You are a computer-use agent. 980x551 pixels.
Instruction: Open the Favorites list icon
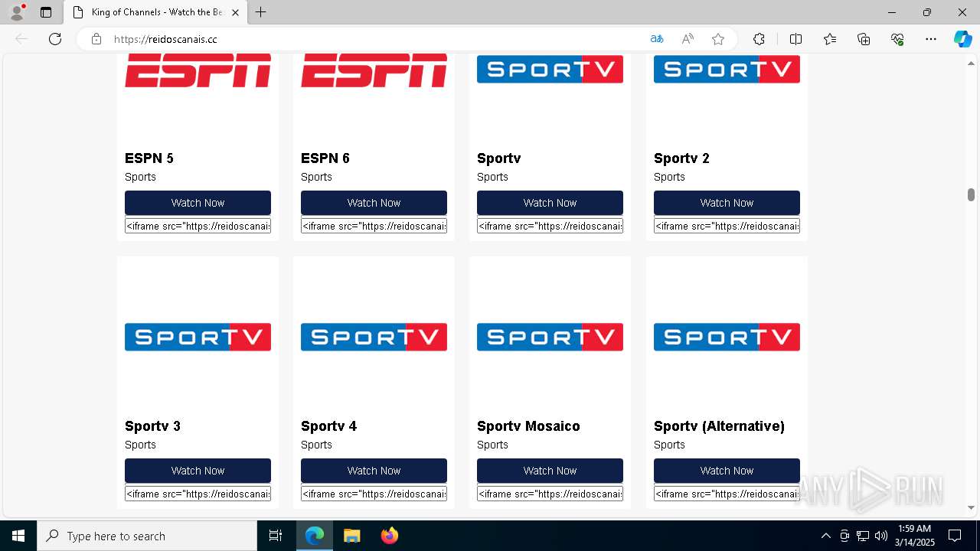pyautogui.click(x=830, y=39)
